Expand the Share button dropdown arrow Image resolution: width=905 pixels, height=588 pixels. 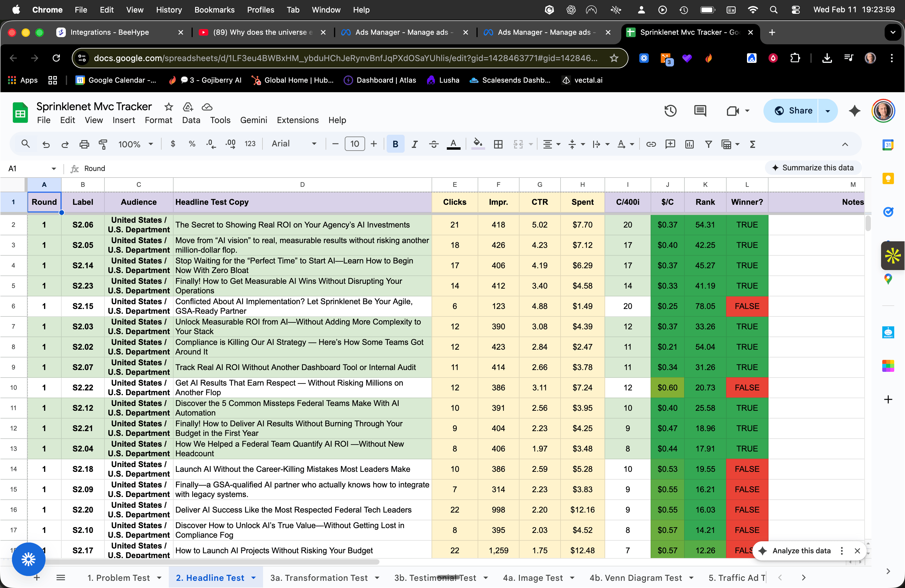point(828,111)
